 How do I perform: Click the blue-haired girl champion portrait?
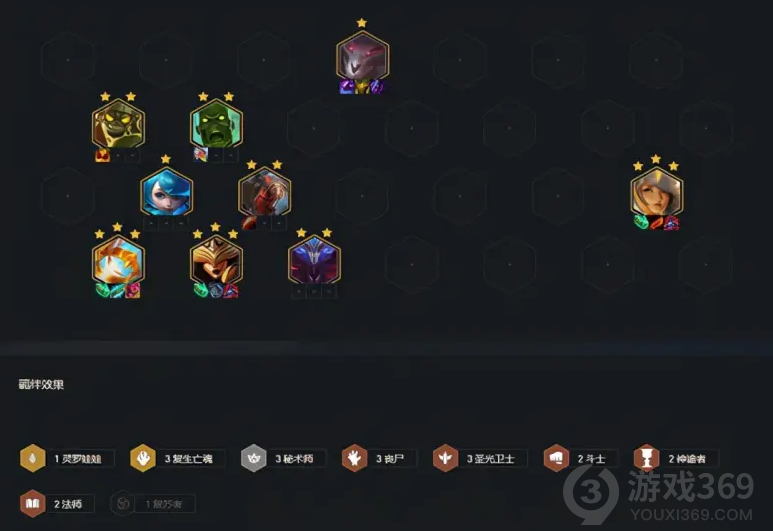coord(167,192)
